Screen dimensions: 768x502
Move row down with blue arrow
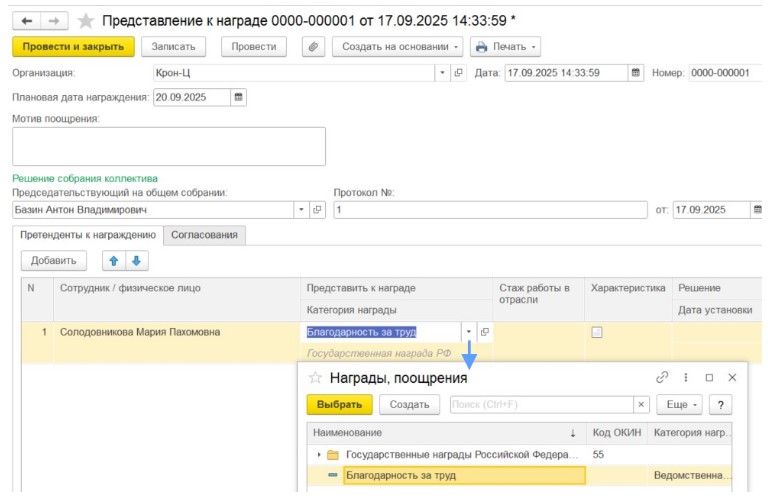tap(136, 261)
